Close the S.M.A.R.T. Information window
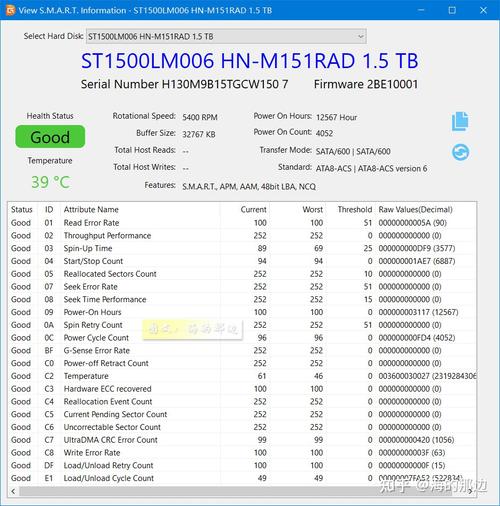This screenshot has width=500, height=506. click(x=483, y=10)
